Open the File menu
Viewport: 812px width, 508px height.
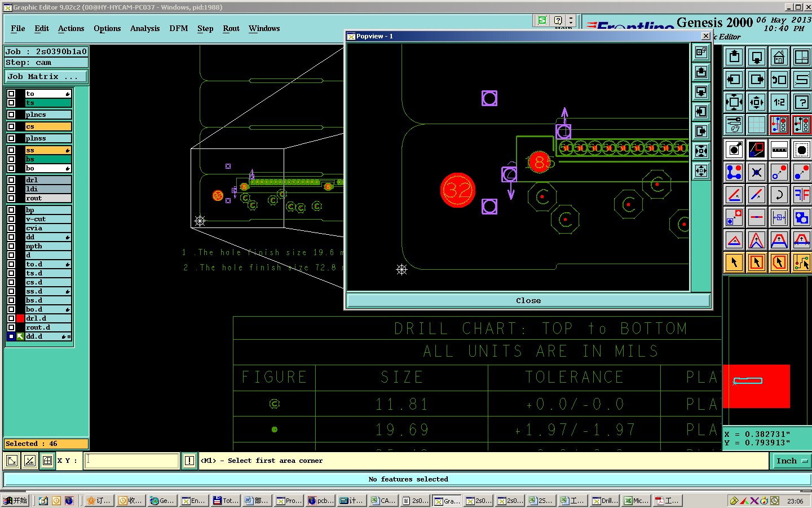(18, 28)
